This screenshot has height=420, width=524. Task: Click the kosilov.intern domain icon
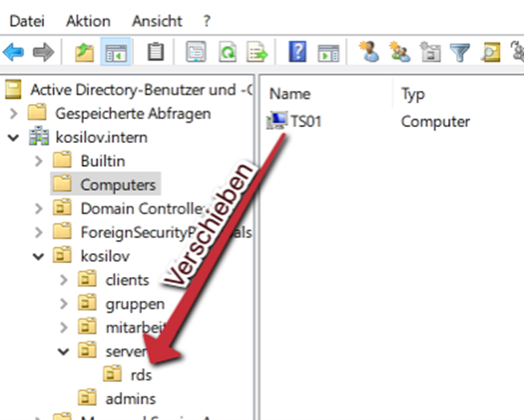point(39,137)
